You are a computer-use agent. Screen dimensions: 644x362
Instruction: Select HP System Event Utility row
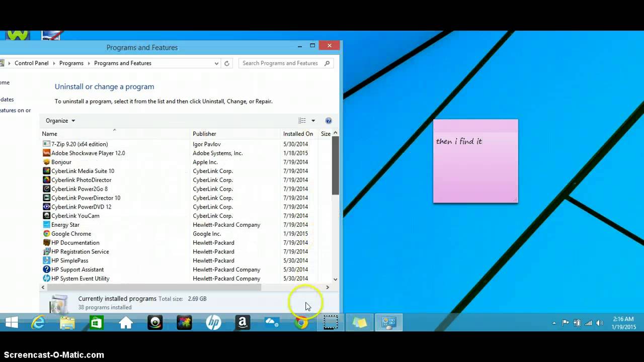click(186, 279)
